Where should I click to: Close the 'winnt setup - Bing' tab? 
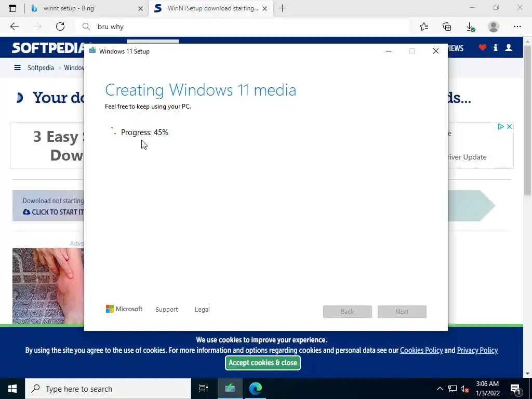point(140,9)
